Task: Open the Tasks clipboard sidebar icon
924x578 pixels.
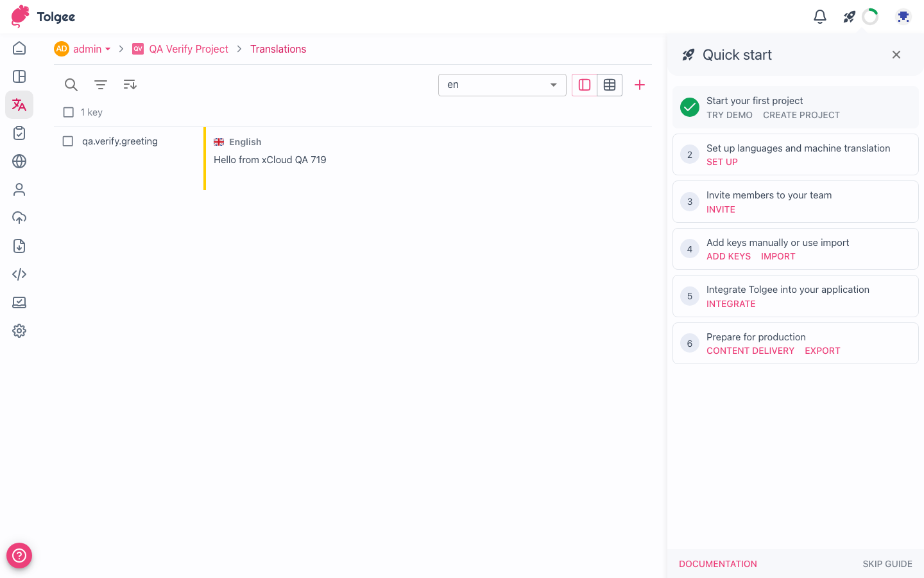Action: click(x=19, y=133)
